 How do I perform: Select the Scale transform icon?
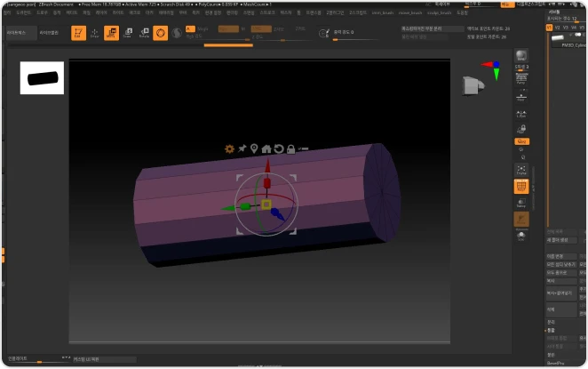click(x=128, y=33)
